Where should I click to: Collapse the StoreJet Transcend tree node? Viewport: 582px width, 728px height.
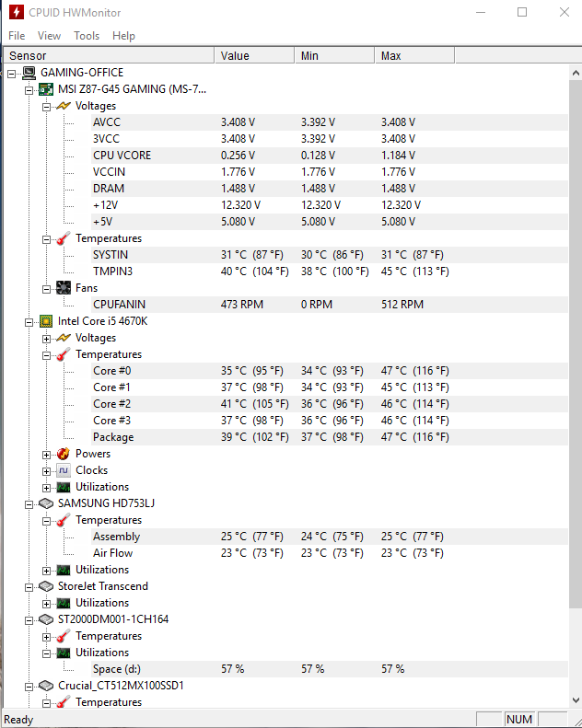(29, 587)
